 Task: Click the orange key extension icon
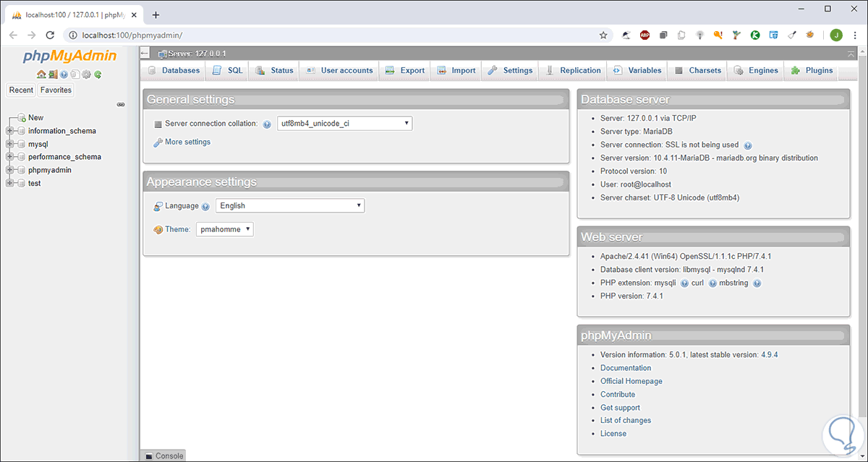(x=718, y=35)
